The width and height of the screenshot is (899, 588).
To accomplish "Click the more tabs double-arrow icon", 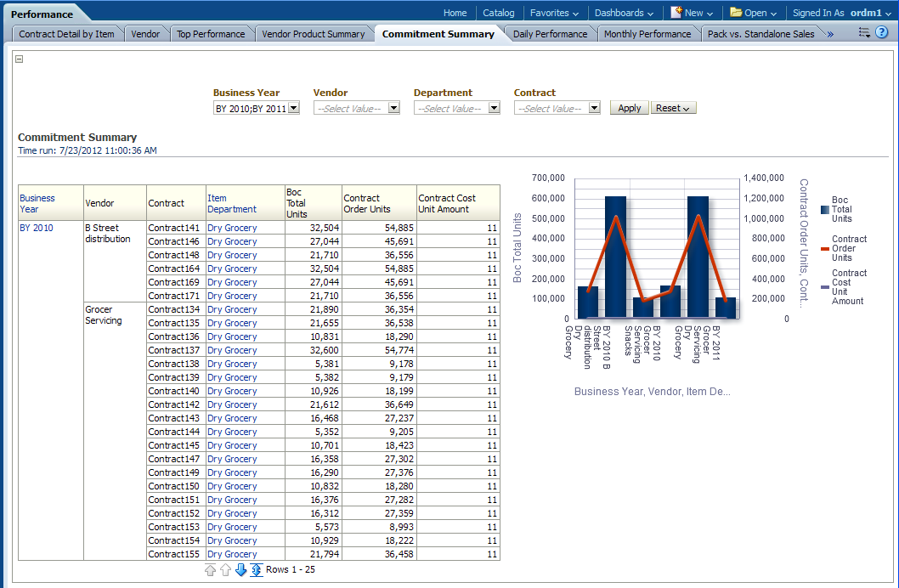I will click(829, 34).
